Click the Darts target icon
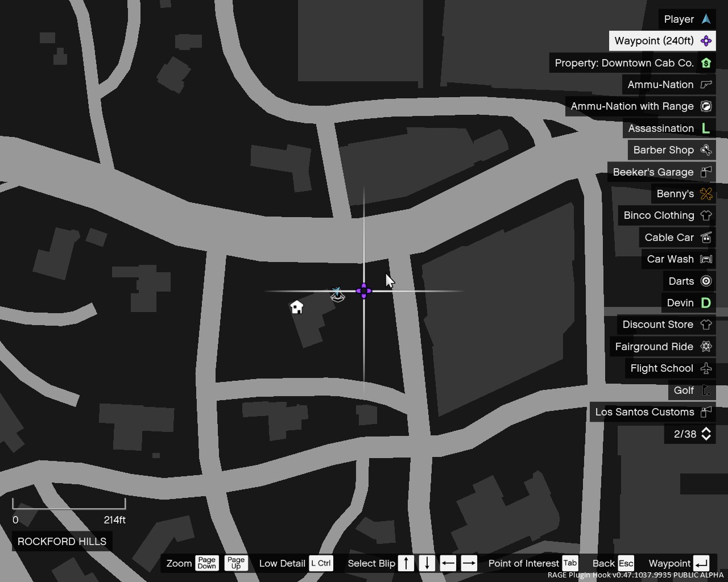Screen dimensions: 728x582 click(x=706, y=281)
